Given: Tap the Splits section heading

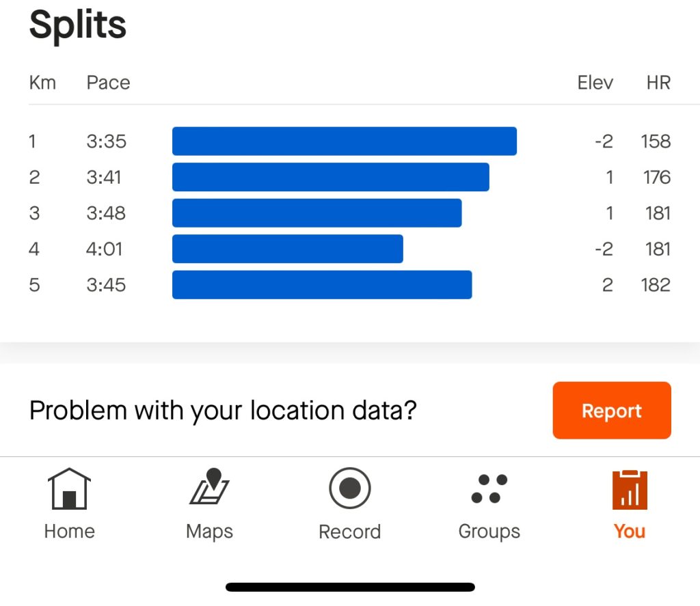Looking at the screenshot, I should (x=78, y=26).
